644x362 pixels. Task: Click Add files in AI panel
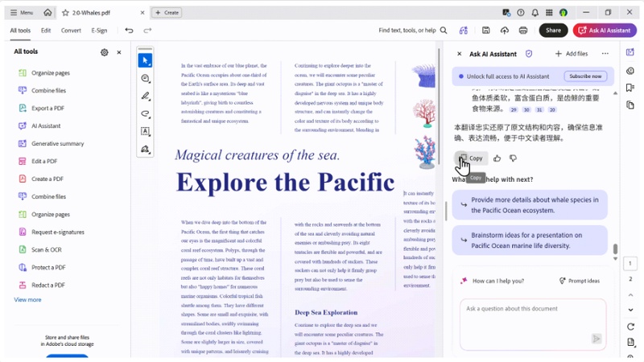coord(572,54)
